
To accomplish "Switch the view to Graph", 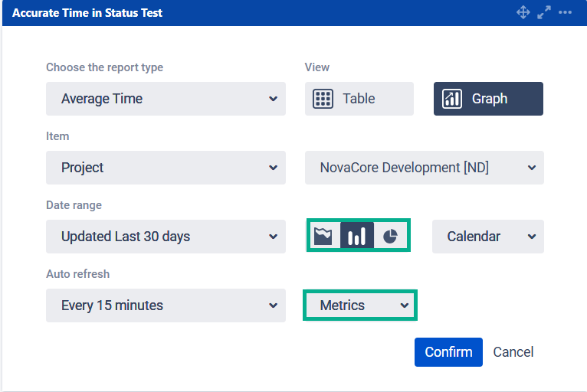I will (x=488, y=99).
